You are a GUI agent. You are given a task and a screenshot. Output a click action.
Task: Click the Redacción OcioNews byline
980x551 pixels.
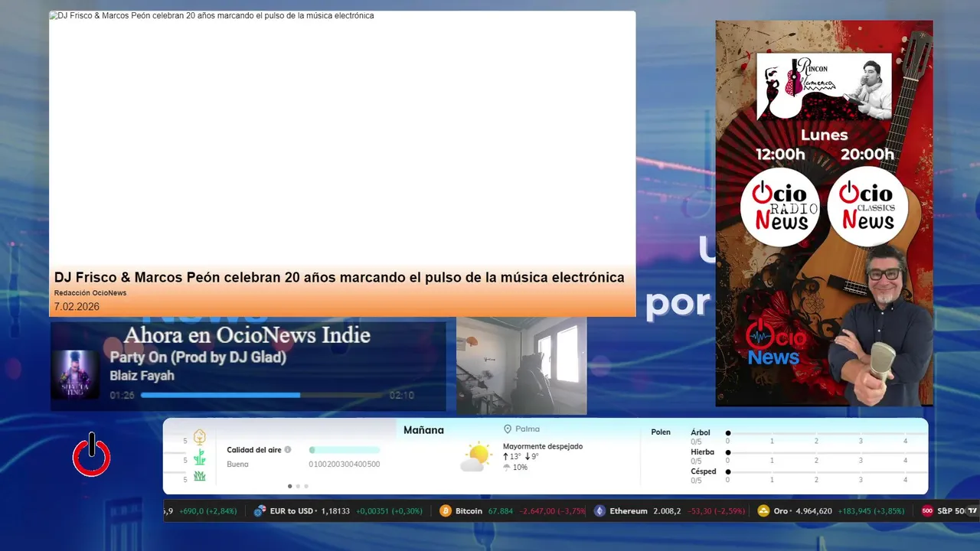(x=90, y=293)
